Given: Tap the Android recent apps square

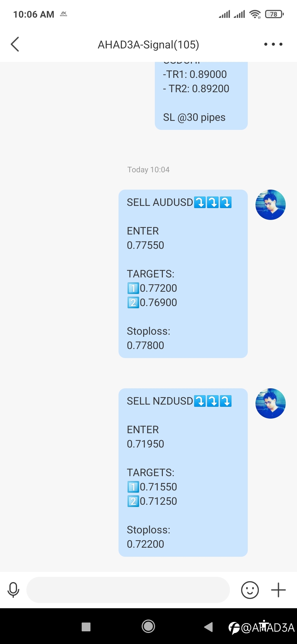Looking at the screenshot, I should (x=86, y=627).
